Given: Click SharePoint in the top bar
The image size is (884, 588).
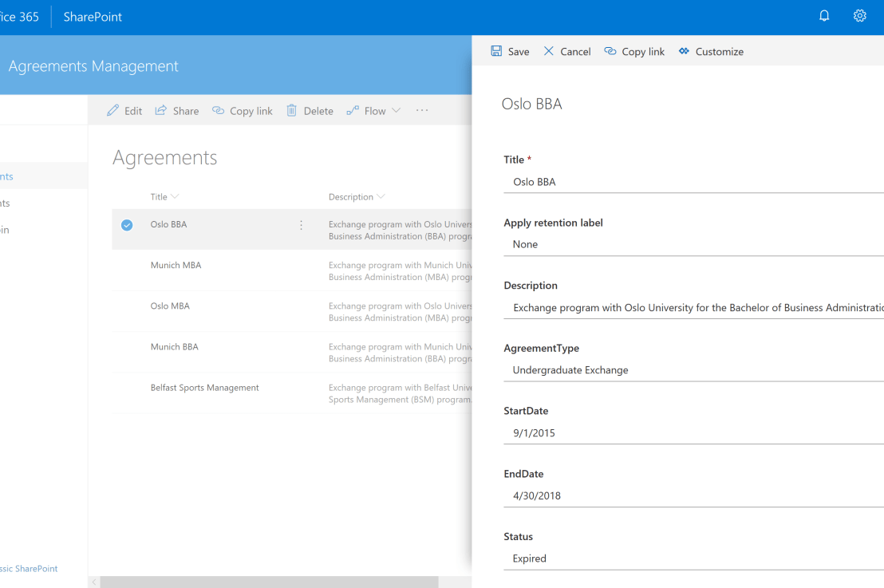Looking at the screenshot, I should click(91, 15).
